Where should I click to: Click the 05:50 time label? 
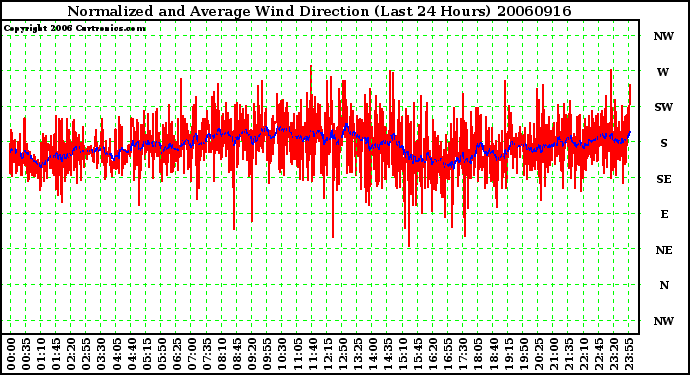click(161, 354)
